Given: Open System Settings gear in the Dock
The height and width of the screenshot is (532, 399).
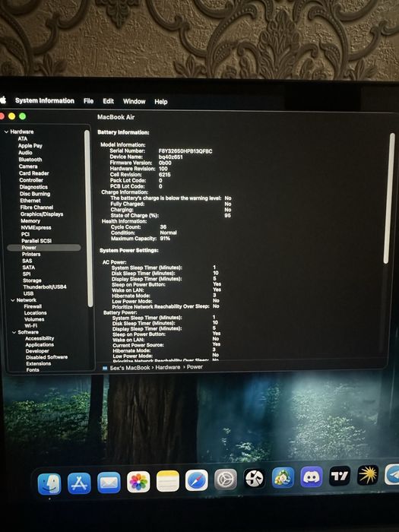Looking at the screenshot, I should [x=226, y=480].
